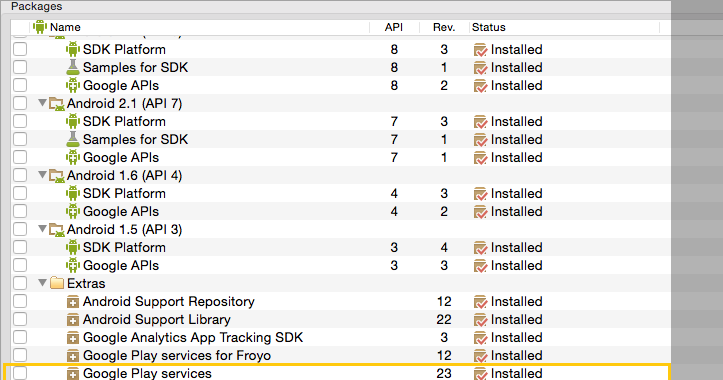The width and height of the screenshot is (723, 380).
Task: Collapse the Android 2.1 (API 7) group
Action: point(42,102)
